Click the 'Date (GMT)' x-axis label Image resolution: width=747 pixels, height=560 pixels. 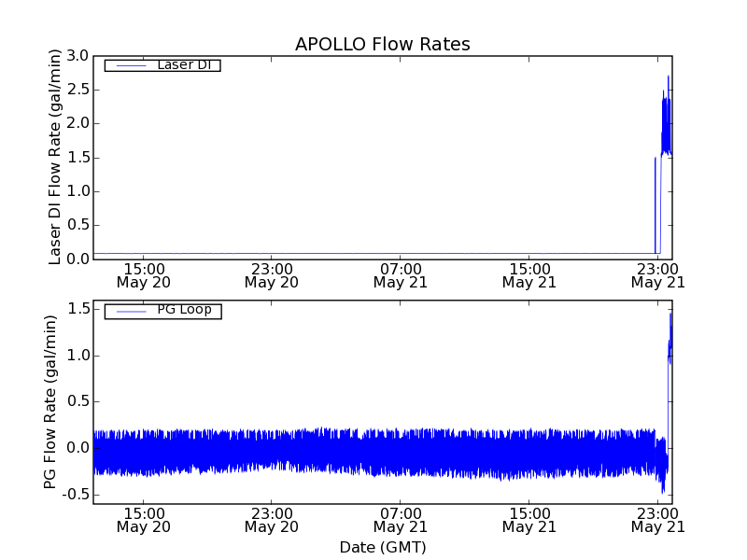tap(382, 547)
